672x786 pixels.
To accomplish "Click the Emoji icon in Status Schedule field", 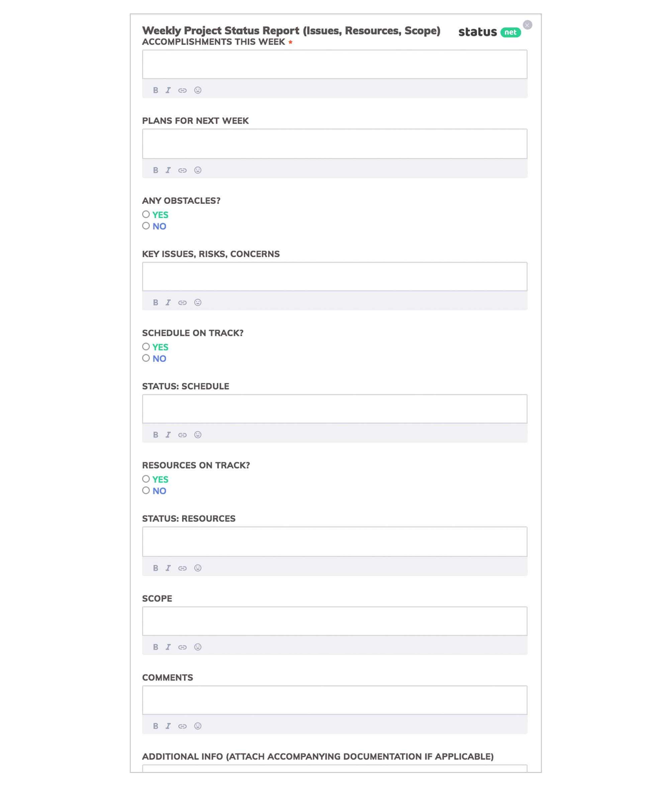I will click(x=198, y=435).
